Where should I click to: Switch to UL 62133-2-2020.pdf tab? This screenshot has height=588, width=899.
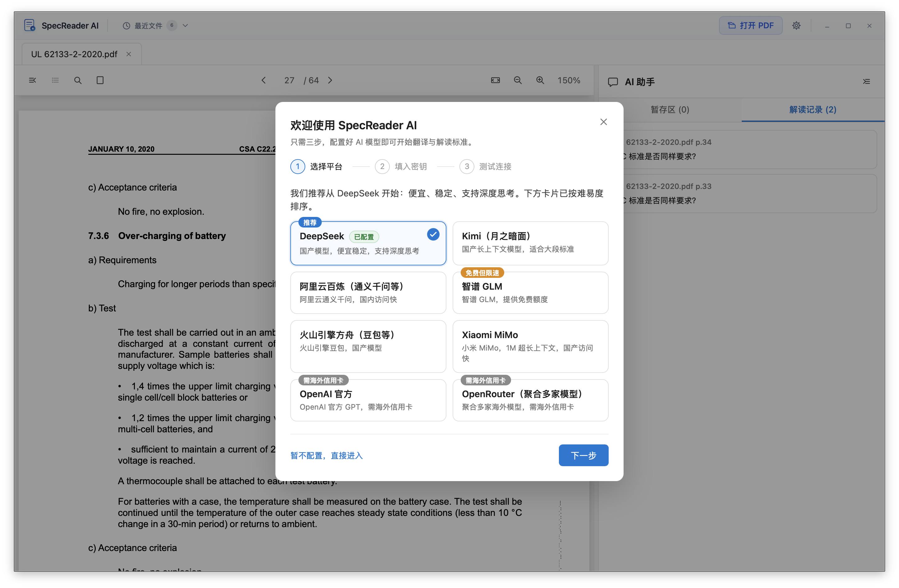[81, 54]
